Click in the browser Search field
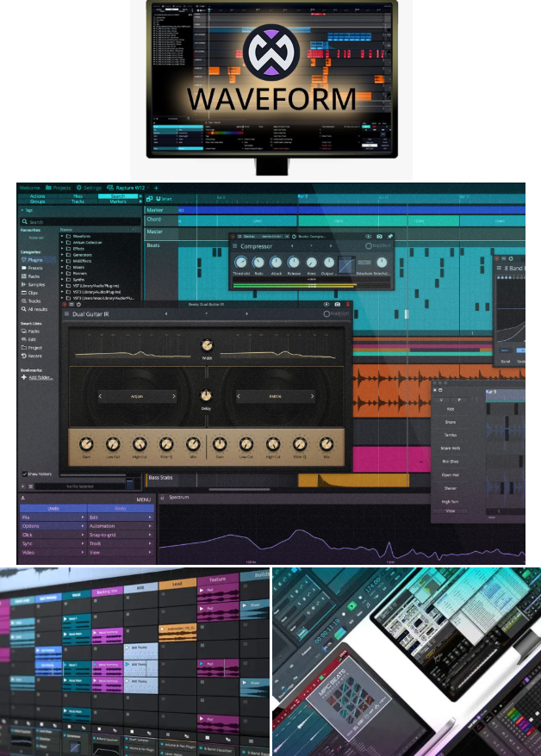Screen dimensions: 541x756 pyautogui.click(x=80, y=222)
